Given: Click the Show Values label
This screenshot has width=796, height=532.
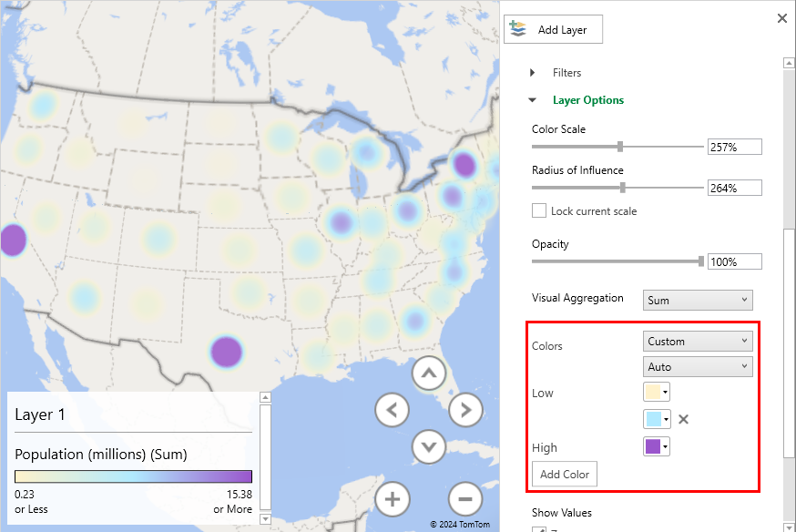Looking at the screenshot, I should (x=561, y=513).
